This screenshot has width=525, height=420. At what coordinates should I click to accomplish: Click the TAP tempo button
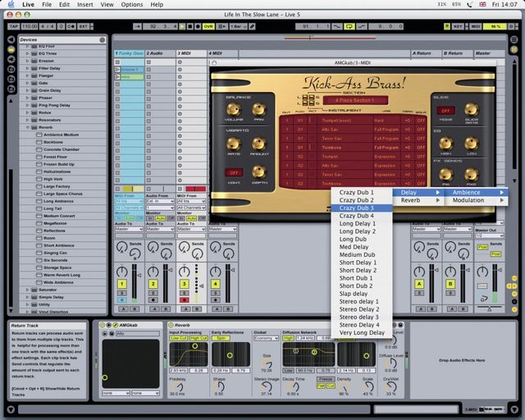(x=14, y=26)
